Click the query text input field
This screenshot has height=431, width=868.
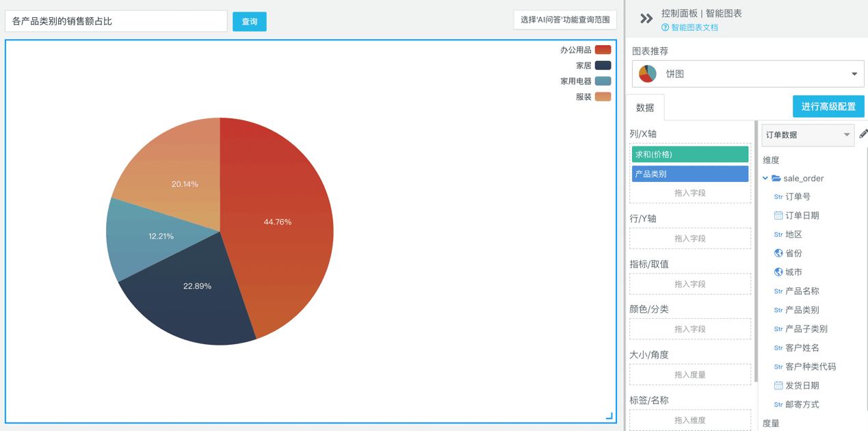pos(116,21)
